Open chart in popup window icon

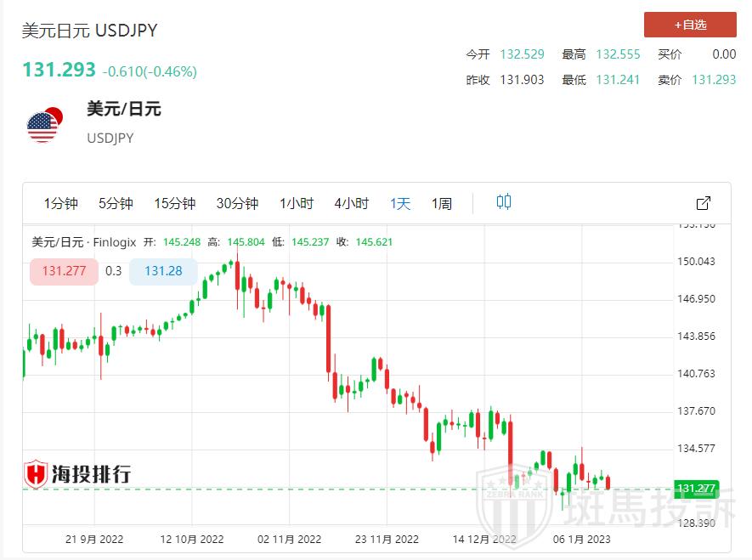(x=703, y=203)
